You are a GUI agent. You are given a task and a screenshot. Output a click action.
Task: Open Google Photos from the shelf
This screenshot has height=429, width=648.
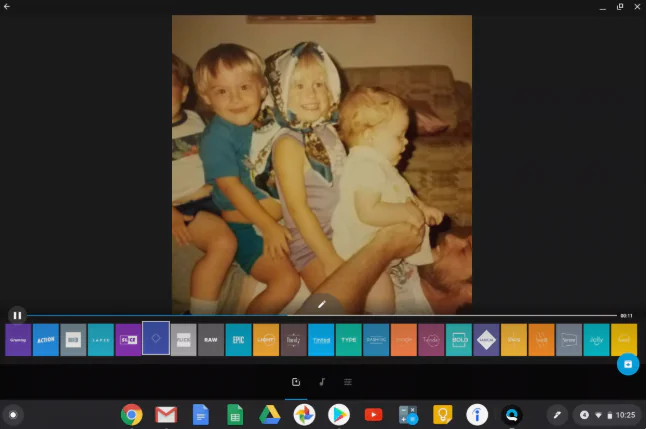point(304,414)
